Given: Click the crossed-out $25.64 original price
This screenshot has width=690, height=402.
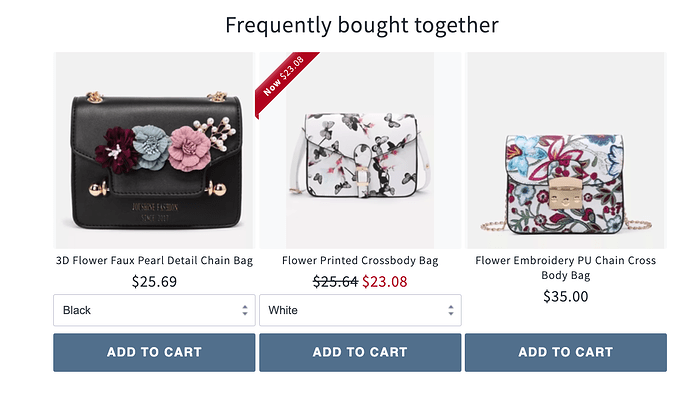Looking at the screenshot, I should click(335, 282).
